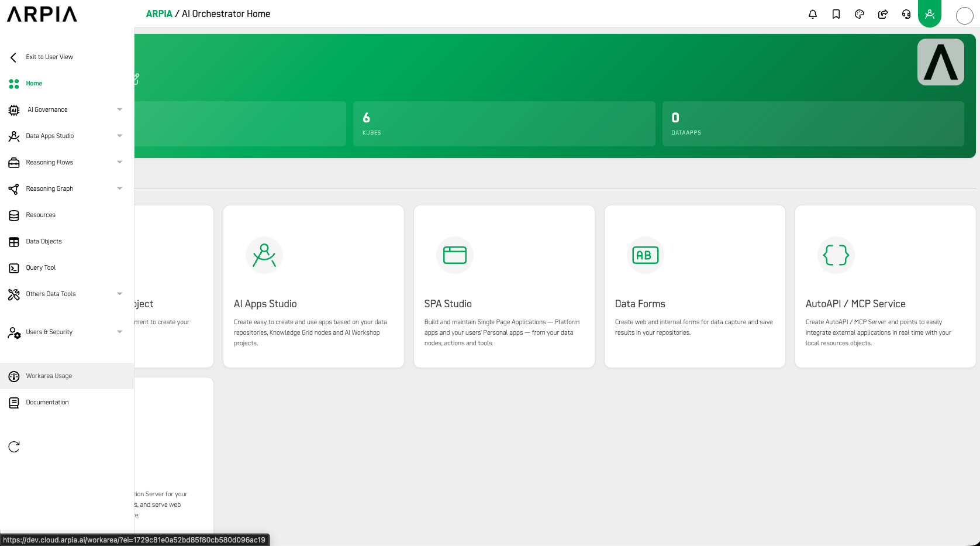Open Data Objects menu item

click(67, 242)
